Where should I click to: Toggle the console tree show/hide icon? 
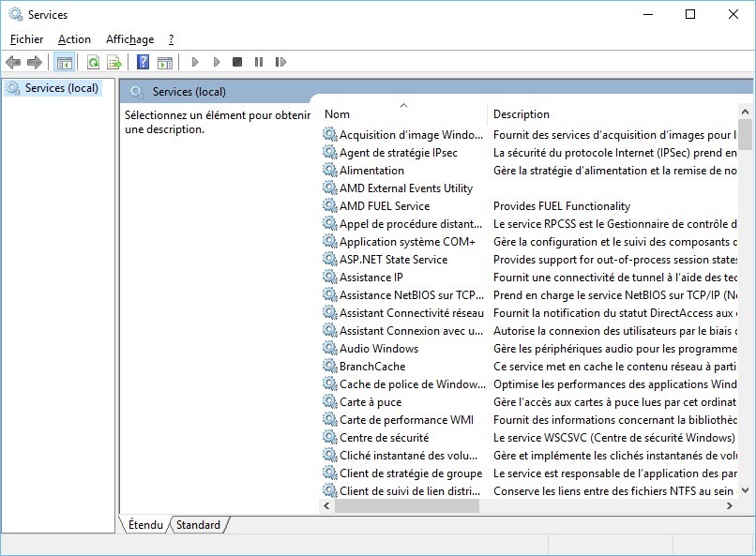coord(64,63)
